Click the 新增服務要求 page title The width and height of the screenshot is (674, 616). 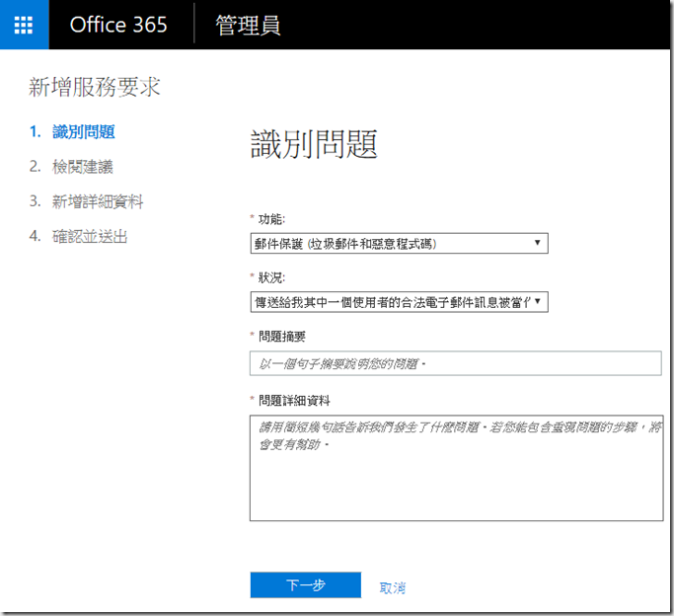(95, 88)
